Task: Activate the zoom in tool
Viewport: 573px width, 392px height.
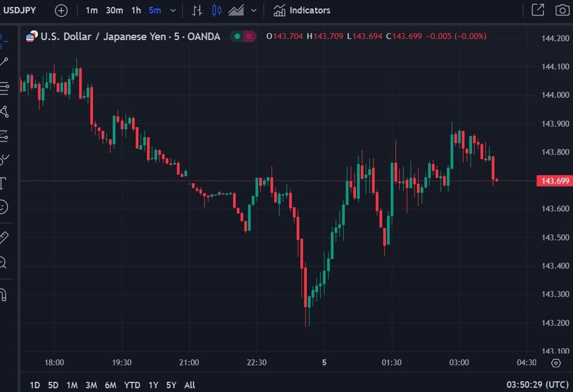Action: pos(3,263)
